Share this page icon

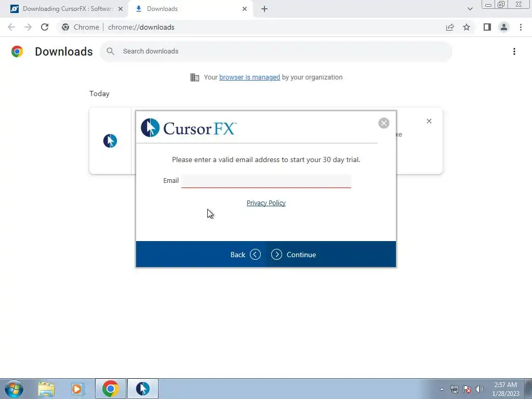pos(450,27)
